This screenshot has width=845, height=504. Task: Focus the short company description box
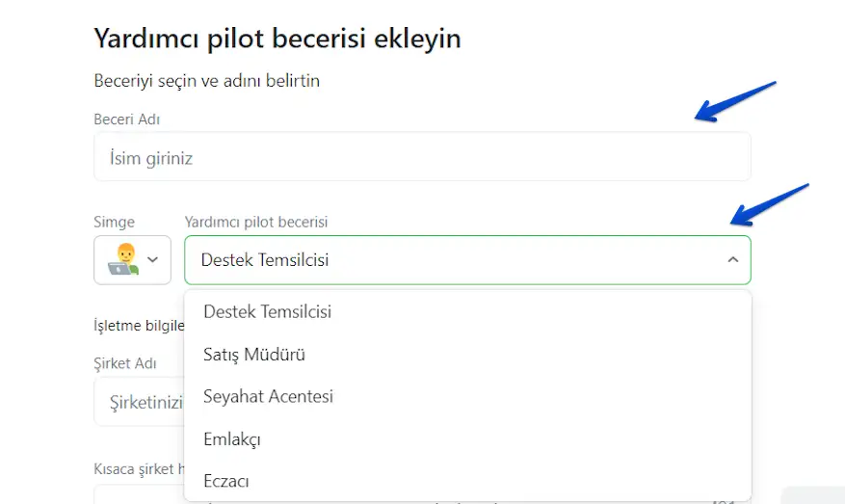click(x=138, y=496)
